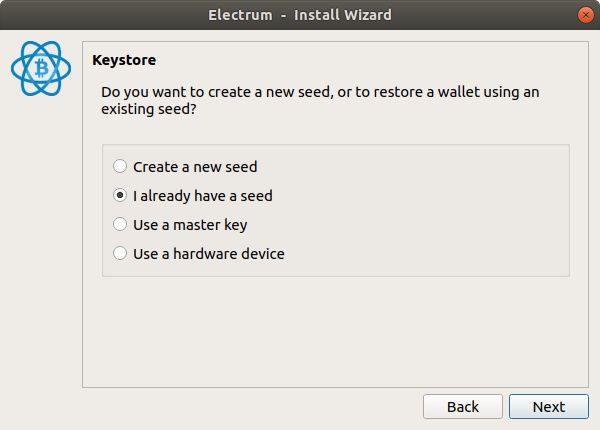Click the seed question prompt text
This screenshot has width=600, height=430.
[320, 100]
